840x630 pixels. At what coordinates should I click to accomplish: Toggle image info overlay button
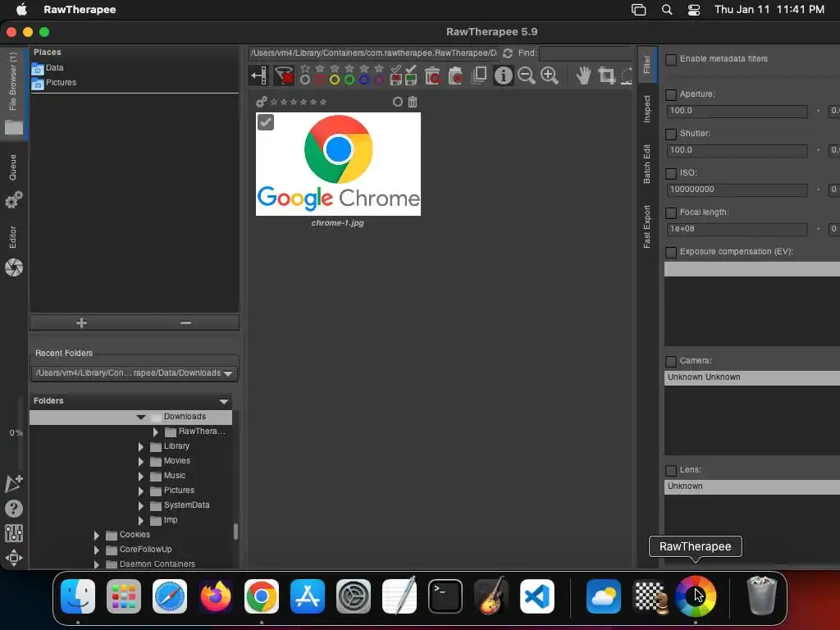(503, 75)
